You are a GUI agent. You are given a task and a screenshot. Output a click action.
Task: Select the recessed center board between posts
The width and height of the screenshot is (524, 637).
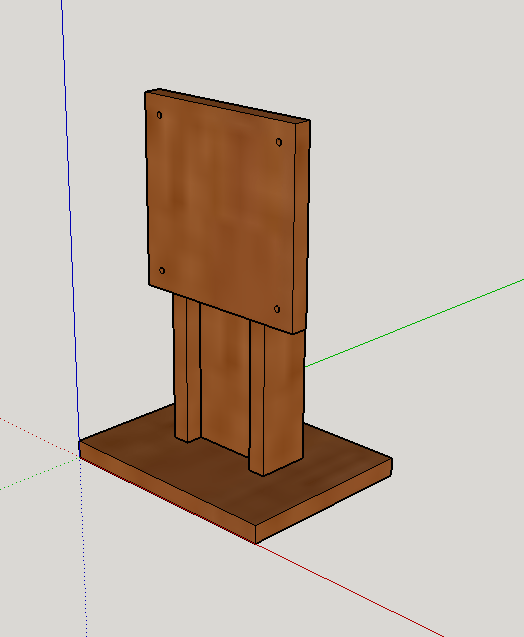tap(225, 378)
